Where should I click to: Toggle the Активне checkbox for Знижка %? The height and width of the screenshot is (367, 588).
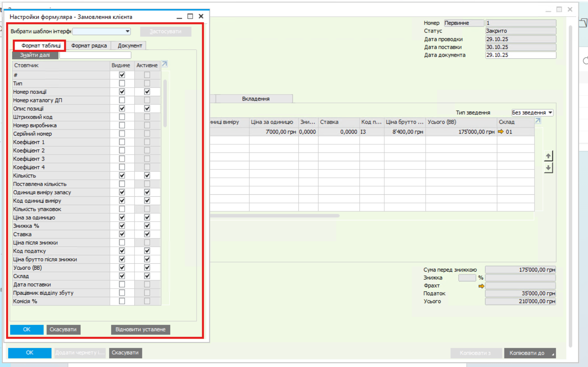(x=147, y=226)
